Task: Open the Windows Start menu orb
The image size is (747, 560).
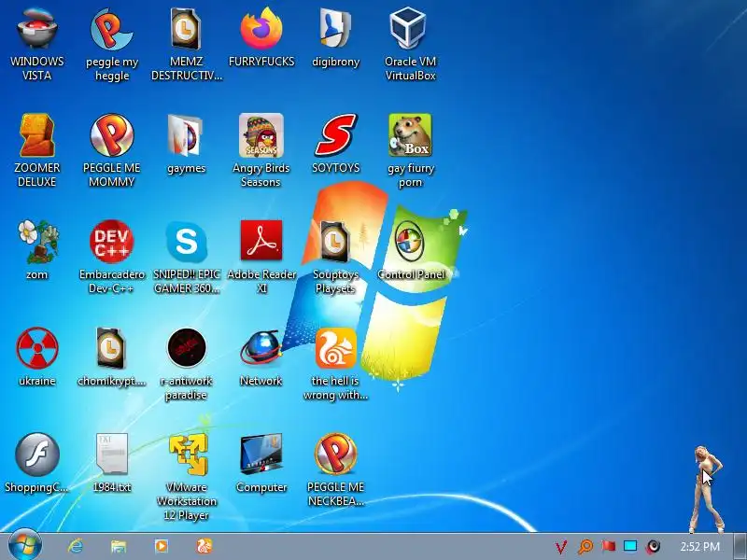Action: [x=25, y=546]
